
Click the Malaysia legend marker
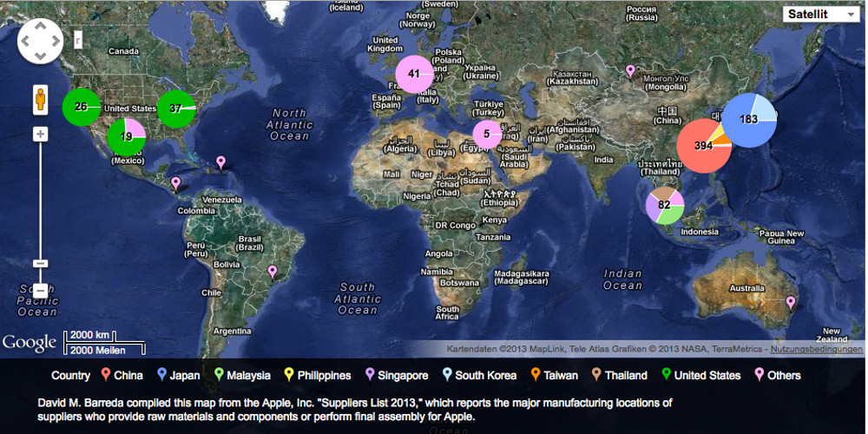[219, 375]
